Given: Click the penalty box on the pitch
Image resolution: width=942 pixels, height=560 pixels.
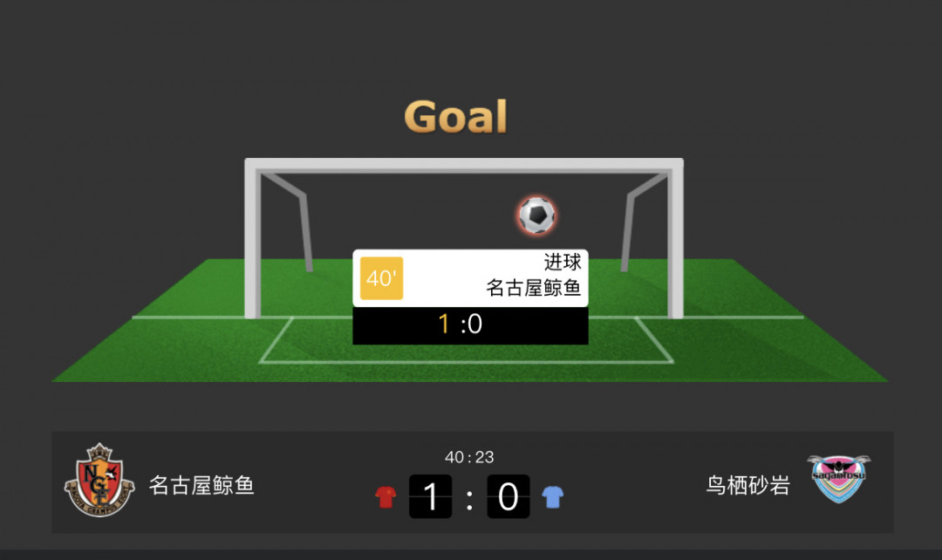Looking at the screenshot, I should (466, 340).
